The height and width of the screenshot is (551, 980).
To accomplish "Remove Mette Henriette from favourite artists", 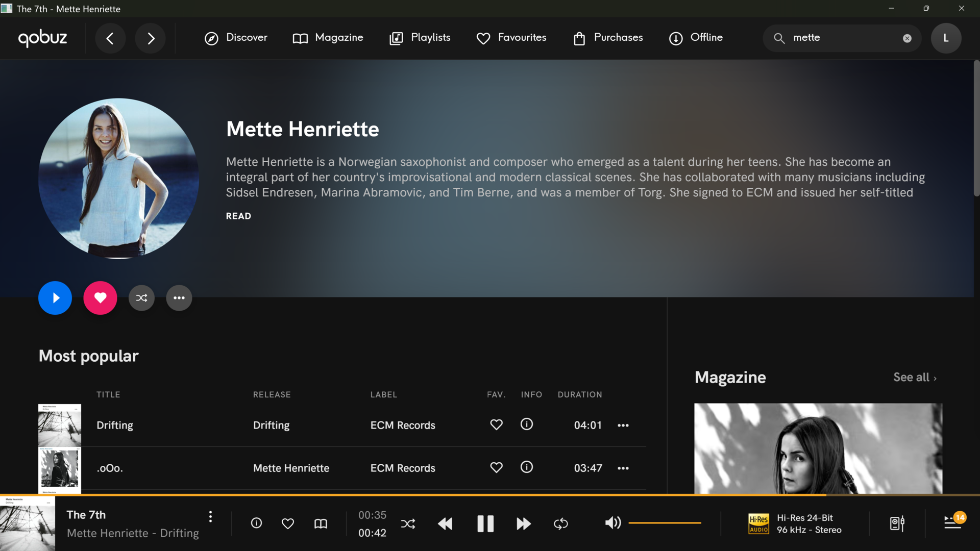I will 100,298.
